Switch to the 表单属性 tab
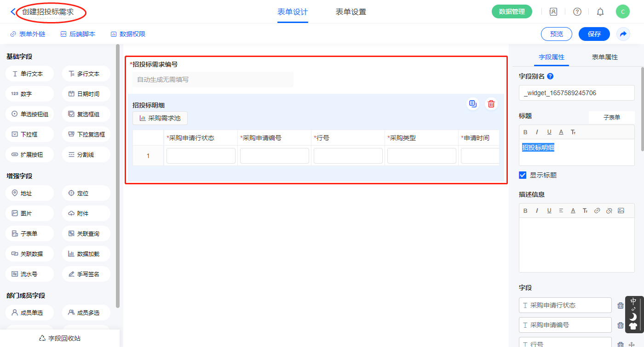 tap(604, 57)
